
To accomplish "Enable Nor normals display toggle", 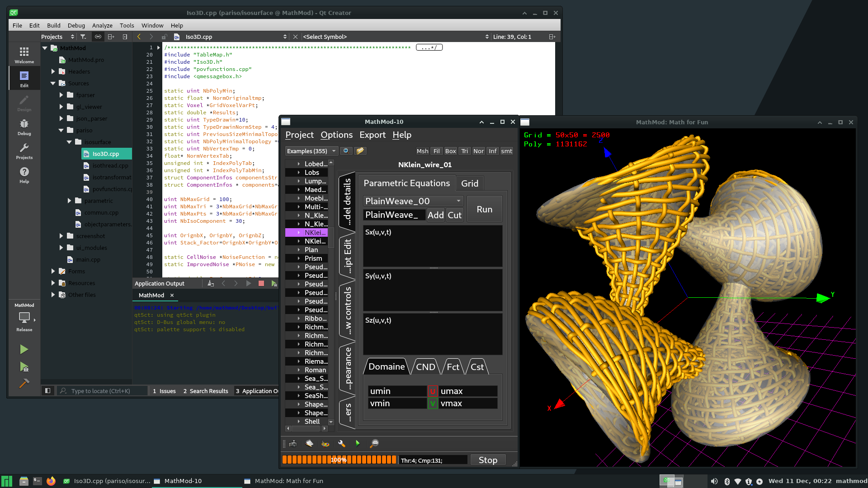I will (x=478, y=151).
